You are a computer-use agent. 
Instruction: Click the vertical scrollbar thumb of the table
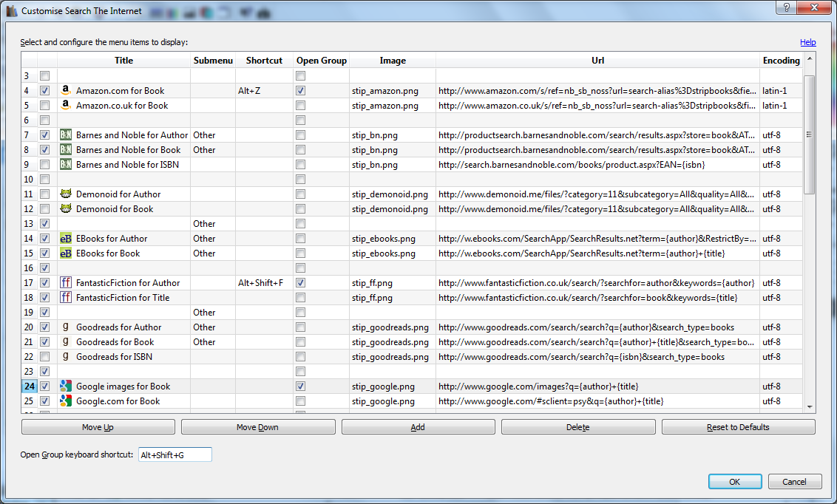click(809, 135)
